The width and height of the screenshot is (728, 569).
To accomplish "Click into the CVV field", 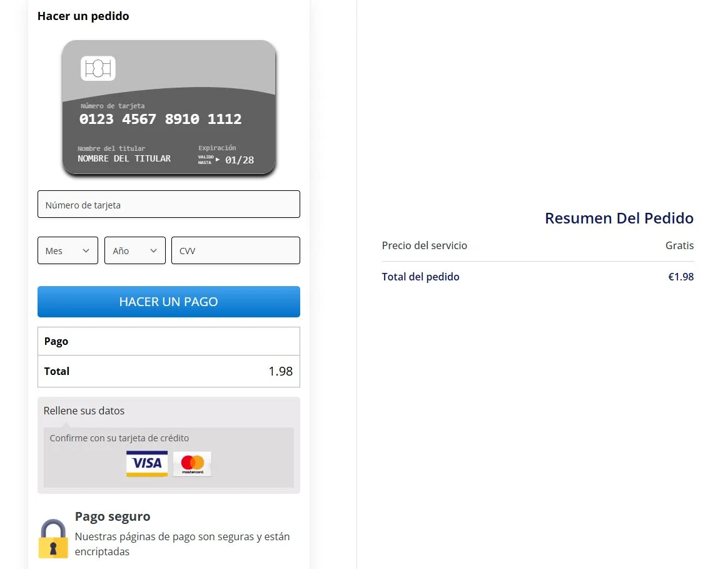I will [x=236, y=250].
